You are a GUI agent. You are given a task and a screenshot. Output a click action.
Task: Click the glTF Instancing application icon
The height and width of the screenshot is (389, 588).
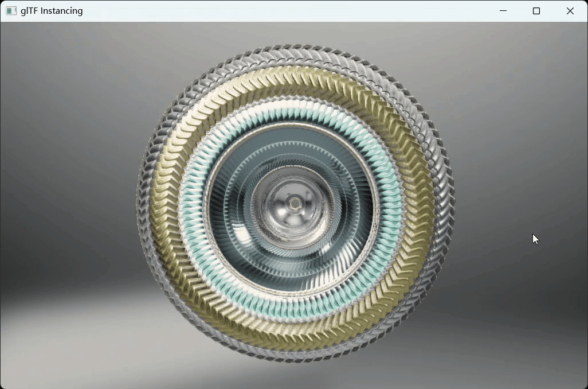click(10, 10)
